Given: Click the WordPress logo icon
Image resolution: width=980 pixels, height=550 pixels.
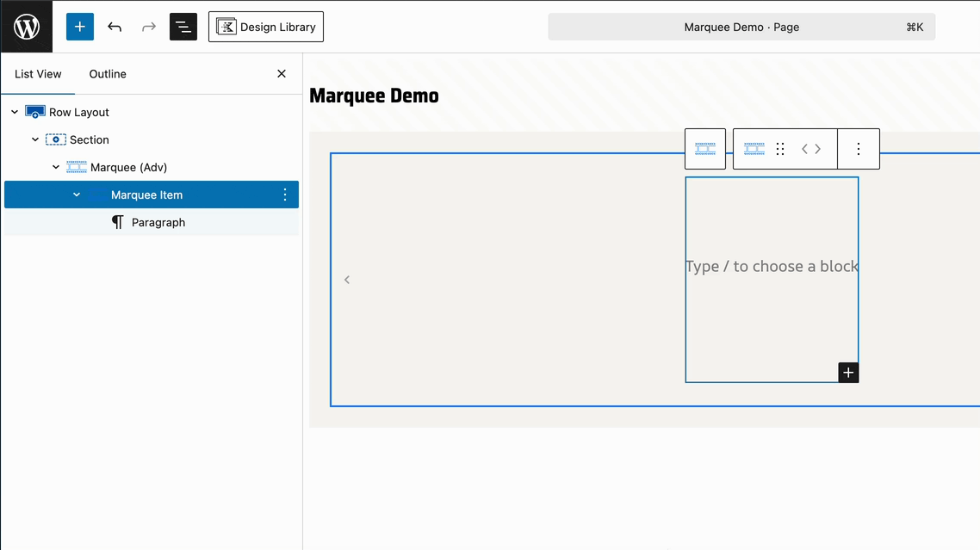Looking at the screenshot, I should tap(26, 26).
